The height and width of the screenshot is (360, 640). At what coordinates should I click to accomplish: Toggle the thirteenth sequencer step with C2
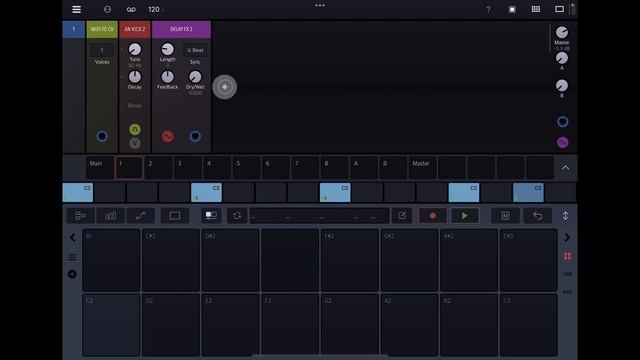464,193
